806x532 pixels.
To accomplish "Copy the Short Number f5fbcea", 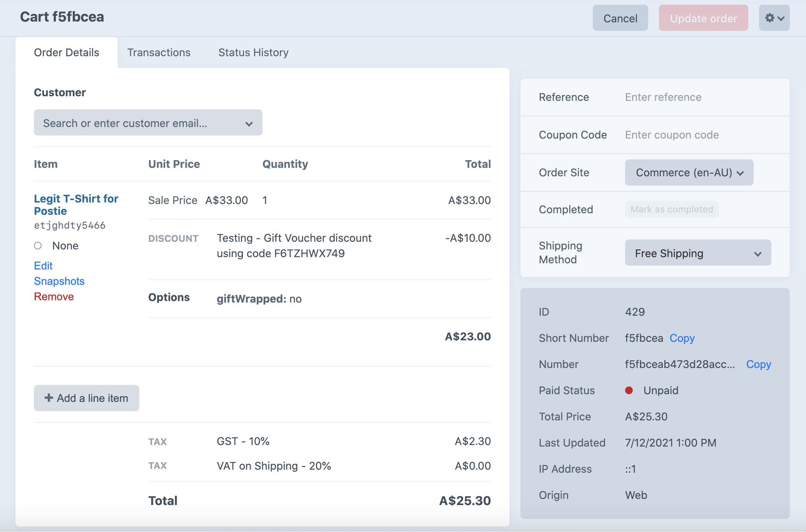I will (682, 338).
